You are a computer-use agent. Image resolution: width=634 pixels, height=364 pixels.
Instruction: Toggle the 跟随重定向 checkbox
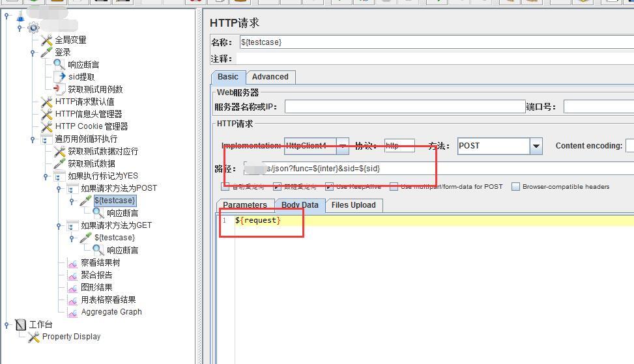(277, 186)
